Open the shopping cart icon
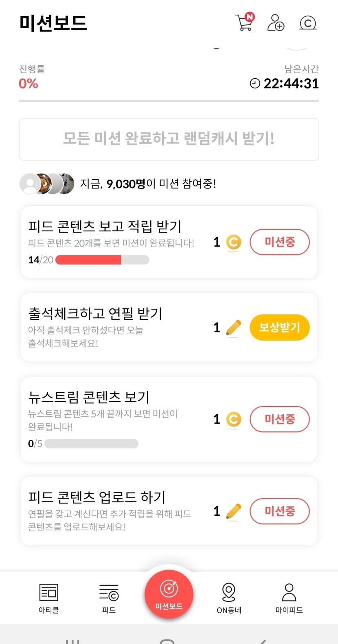The height and width of the screenshot is (644, 338). [x=244, y=22]
